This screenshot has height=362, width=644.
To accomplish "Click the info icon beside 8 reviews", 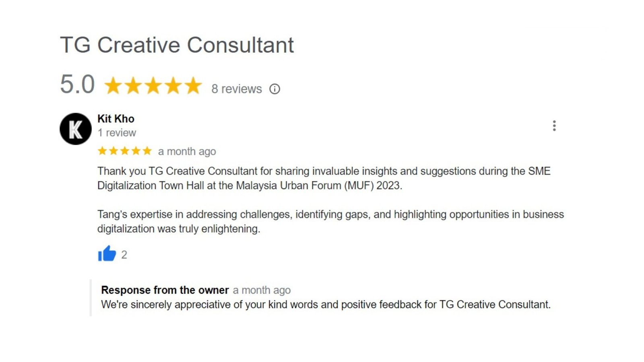I will click(x=275, y=89).
